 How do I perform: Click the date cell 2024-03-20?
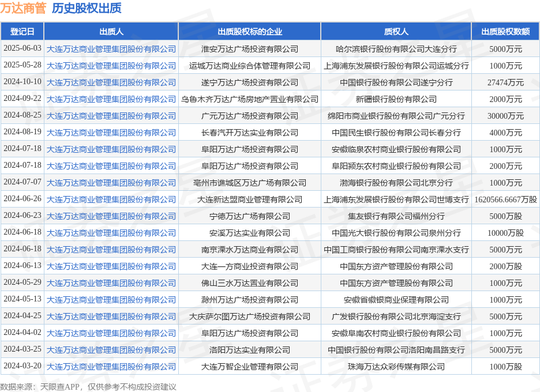22,366
